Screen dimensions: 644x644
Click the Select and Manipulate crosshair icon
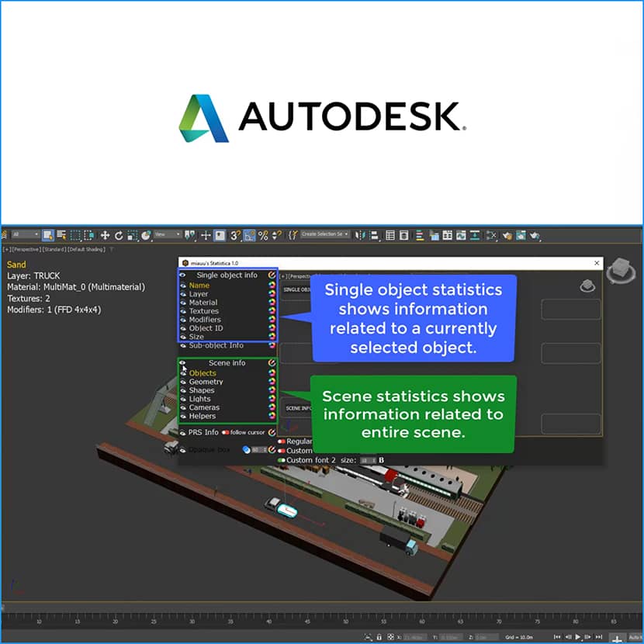click(206, 235)
